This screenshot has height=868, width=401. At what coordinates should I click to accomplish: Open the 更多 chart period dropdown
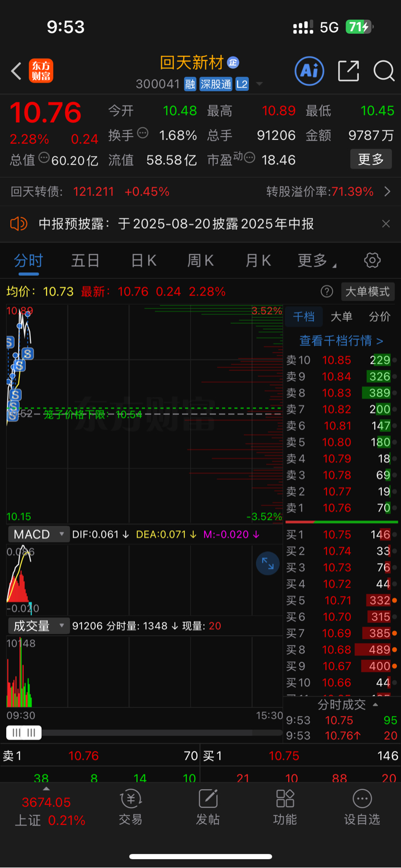[x=317, y=260]
